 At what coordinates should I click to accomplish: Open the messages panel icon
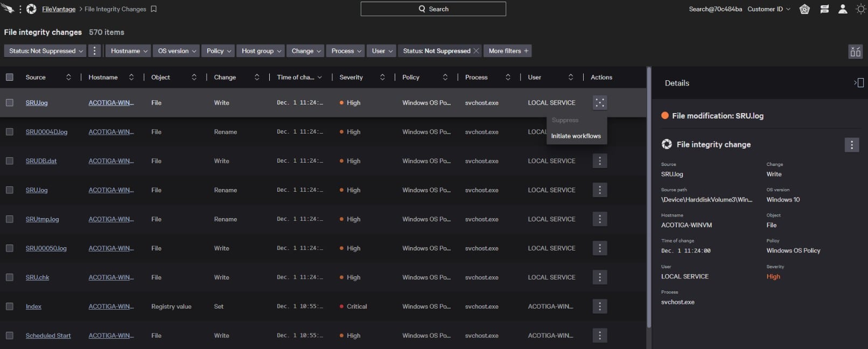[824, 9]
